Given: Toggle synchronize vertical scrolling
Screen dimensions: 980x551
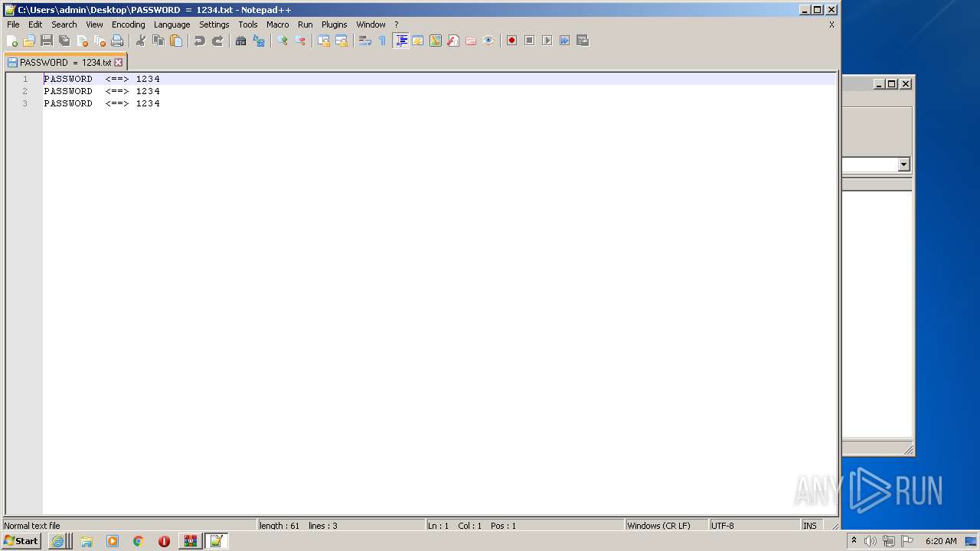Looking at the screenshot, I should [324, 41].
